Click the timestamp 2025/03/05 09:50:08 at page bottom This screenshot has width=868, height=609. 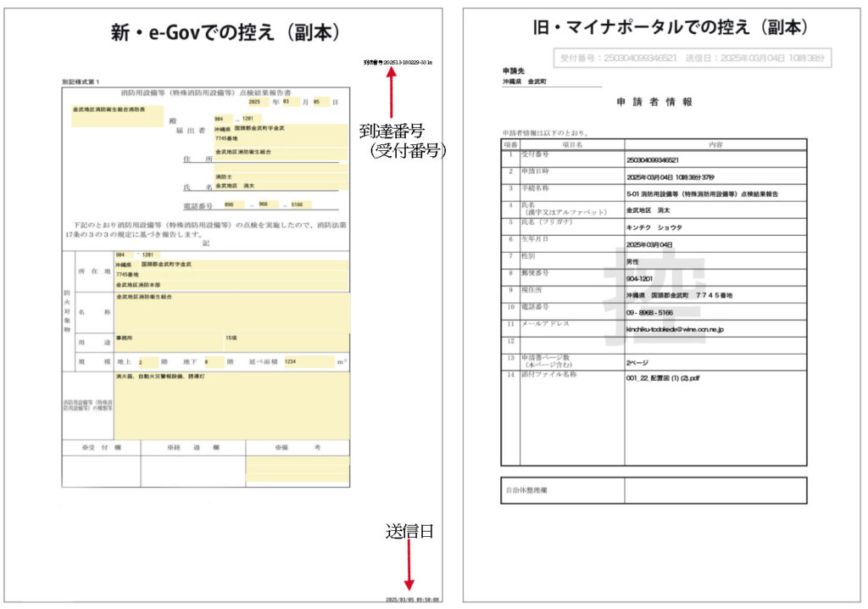pyautogui.click(x=412, y=600)
